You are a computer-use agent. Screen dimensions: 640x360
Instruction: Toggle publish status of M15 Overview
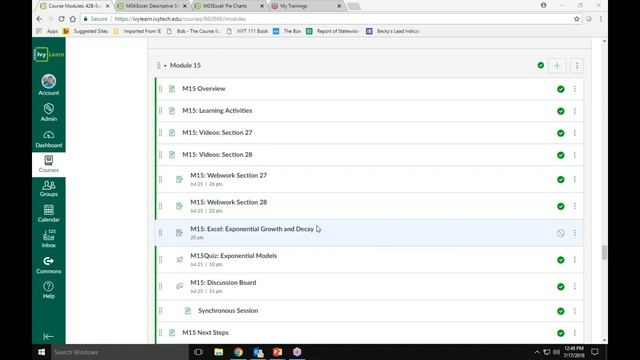[561, 89]
